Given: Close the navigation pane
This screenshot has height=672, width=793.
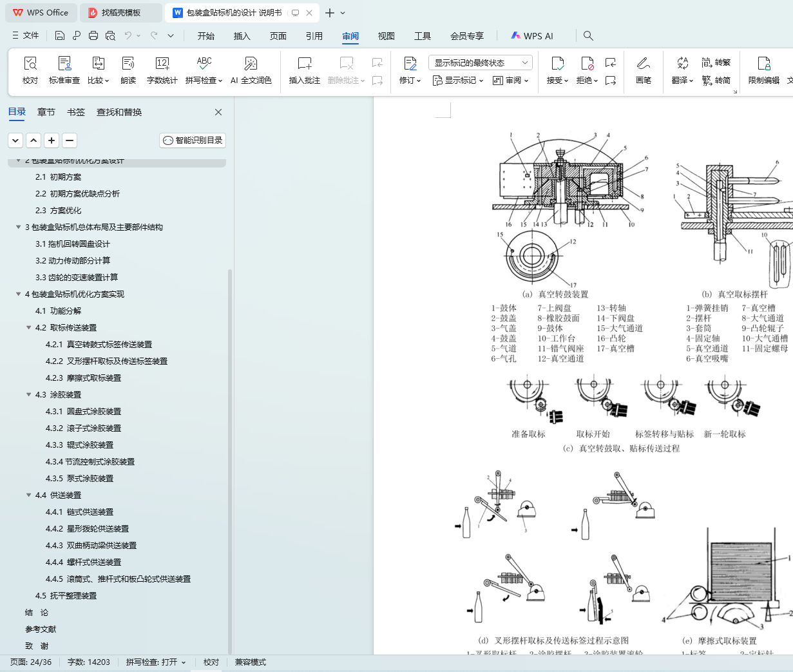Looking at the screenshot, I should pyautogui.click(x=218, y=112).
